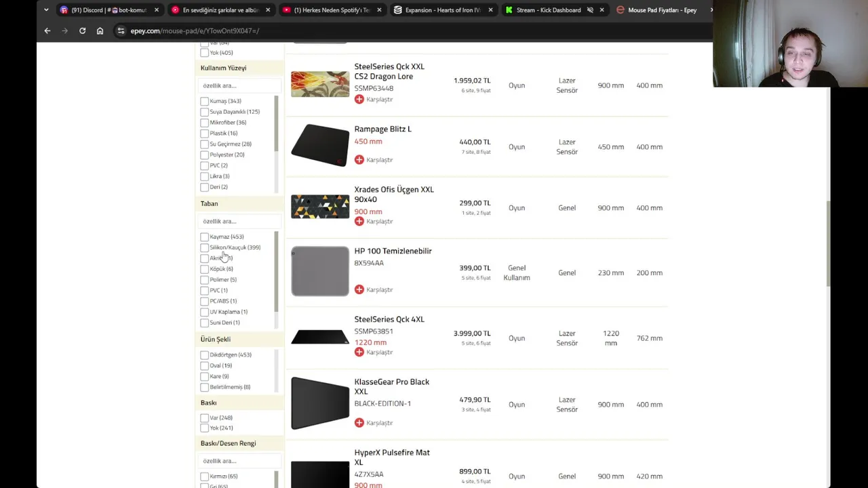Open Rampage Blitz L product page
Screen dimensions: 868x488
382,129
